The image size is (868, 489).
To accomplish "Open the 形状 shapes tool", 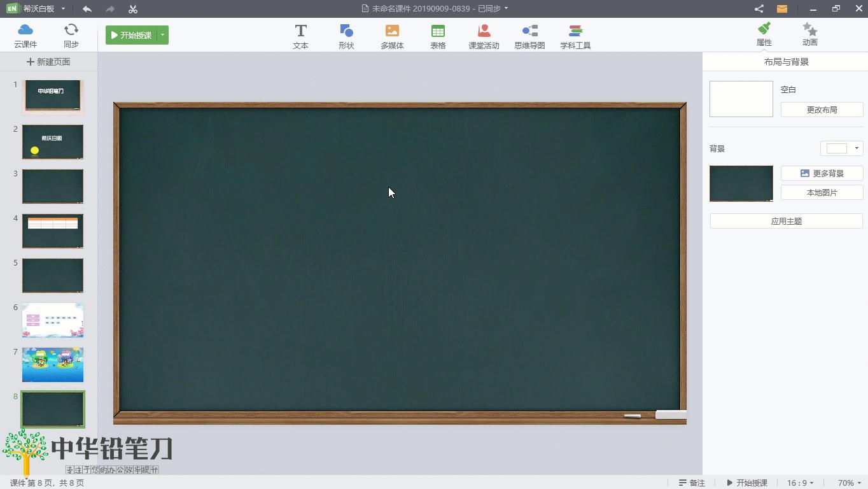I will [346, 36].
